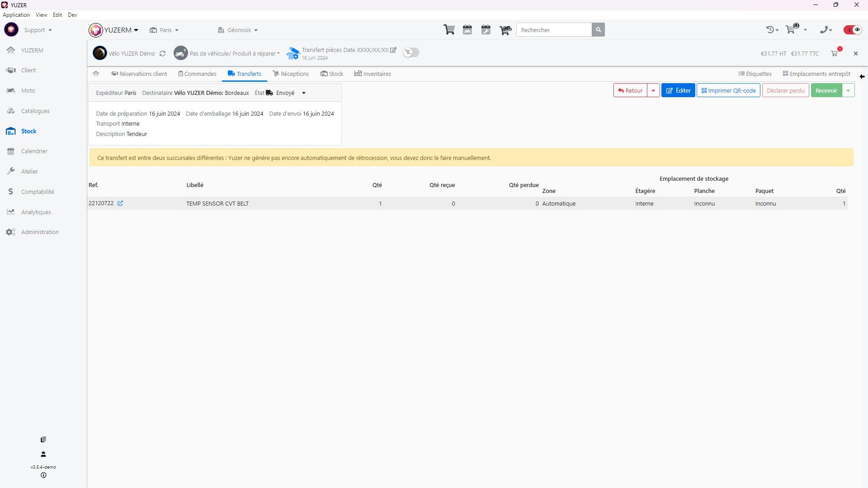Viewport: 868px width, 488px height.
Task: Switch to the Réceptions tab
Action: [x=291, y=74]
